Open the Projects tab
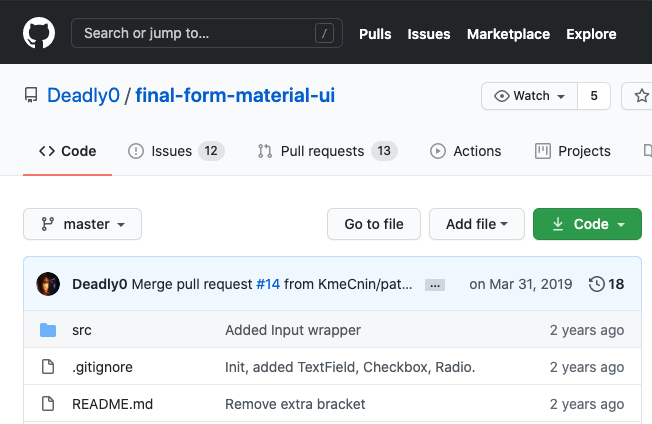This screenshot has height=424, width=652. tap(573, 151)
